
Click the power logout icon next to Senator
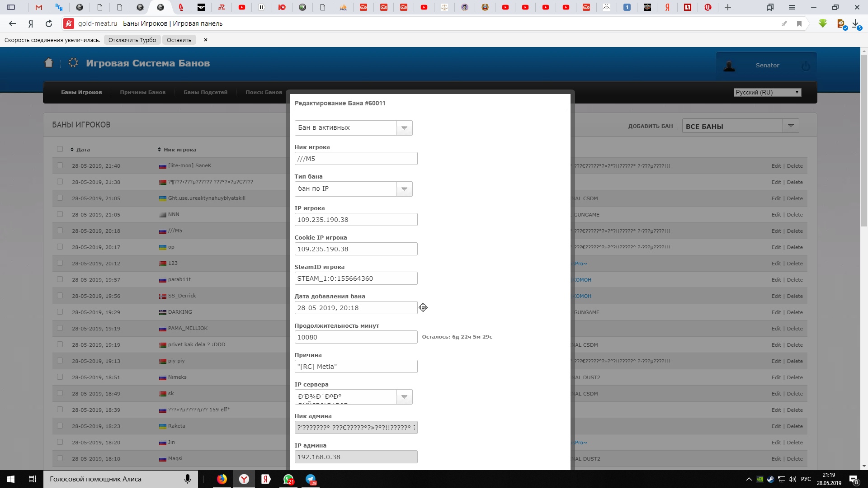806,66
